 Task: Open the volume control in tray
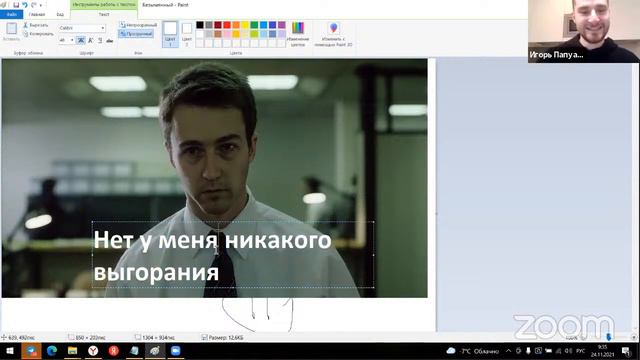click(x=569, y=351)
